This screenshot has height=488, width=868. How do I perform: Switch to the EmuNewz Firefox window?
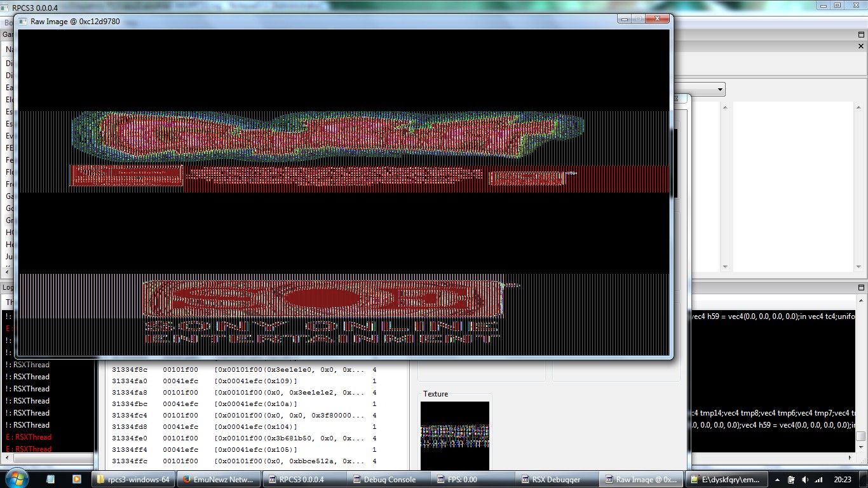tap(218, 479)
